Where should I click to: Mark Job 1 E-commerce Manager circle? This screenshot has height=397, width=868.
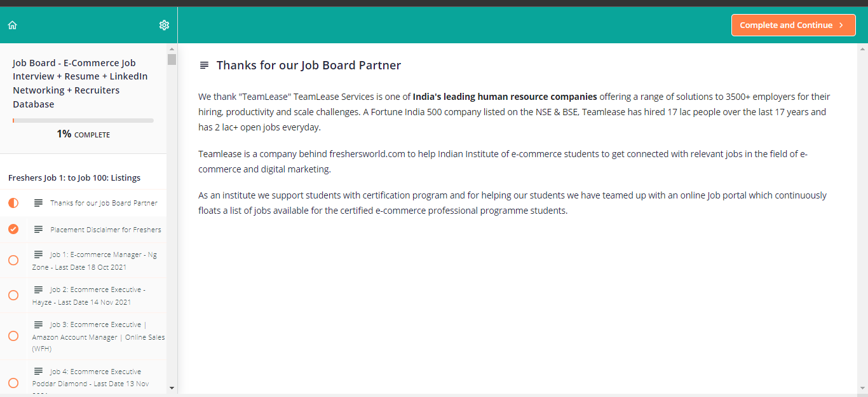(13, 260)
